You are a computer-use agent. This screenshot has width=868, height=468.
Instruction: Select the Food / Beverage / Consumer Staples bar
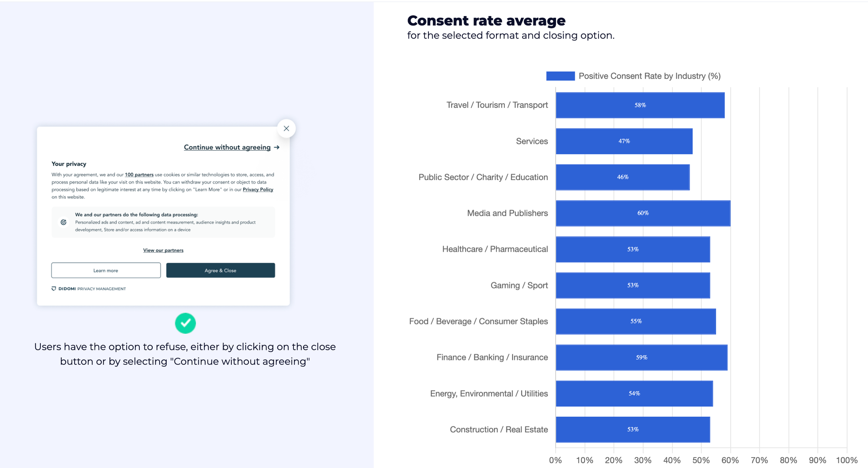636,321
